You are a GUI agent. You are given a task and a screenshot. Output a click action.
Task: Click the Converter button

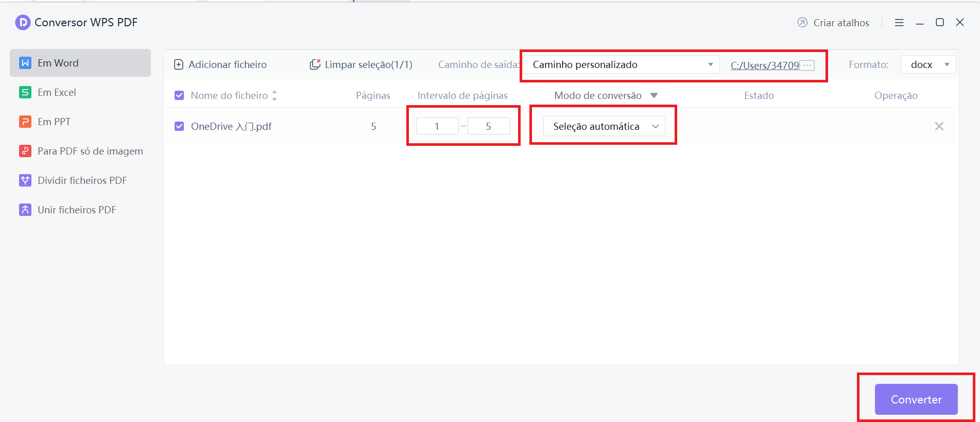coord(916,399)
